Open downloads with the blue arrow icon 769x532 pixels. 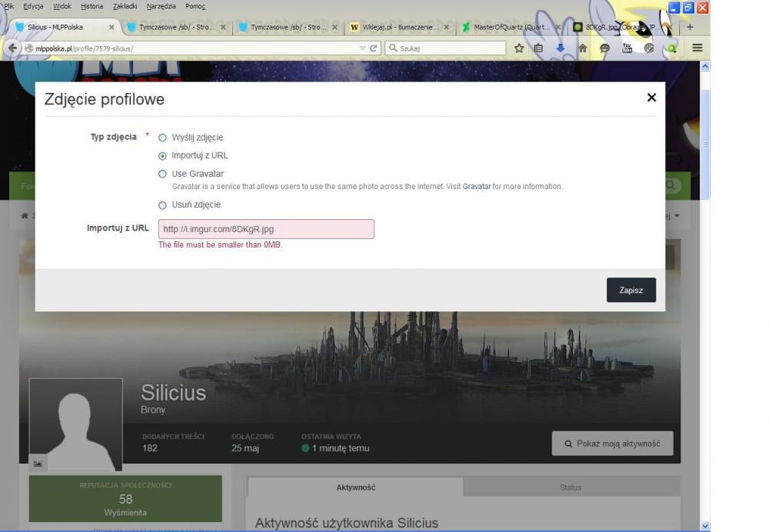(x=560, y=48)
